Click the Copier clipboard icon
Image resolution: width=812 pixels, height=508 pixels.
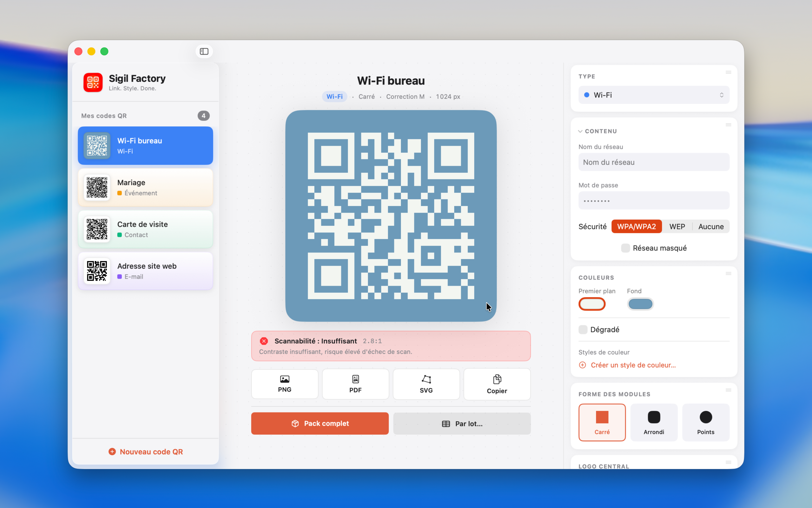[497, 379]
